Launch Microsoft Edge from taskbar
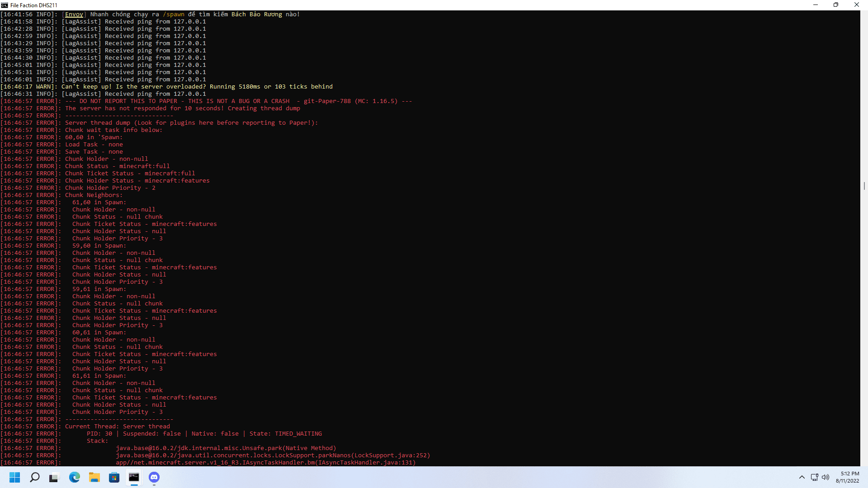The image size is (868, 488). pyautogui.click(x=74, y=477)
